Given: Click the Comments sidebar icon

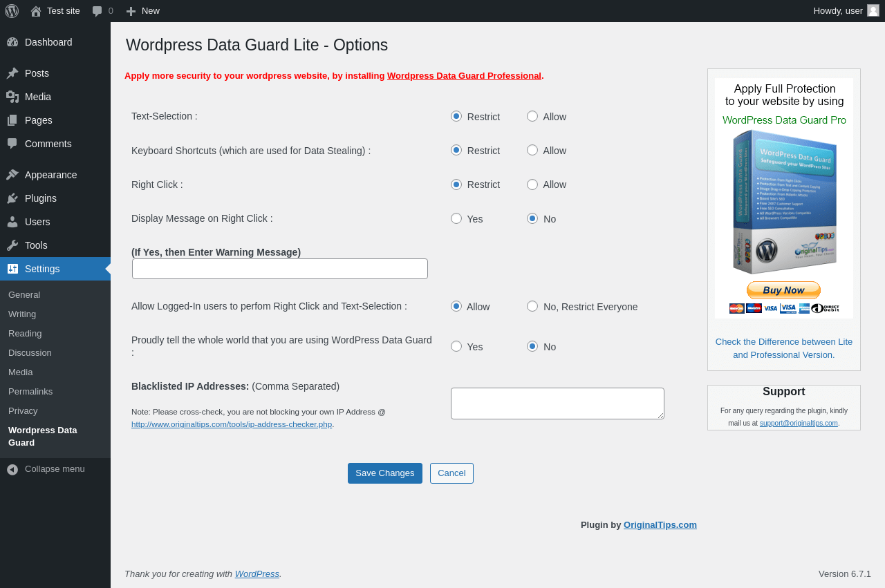Looking at the screenshot, I should [x=12, y=144].
